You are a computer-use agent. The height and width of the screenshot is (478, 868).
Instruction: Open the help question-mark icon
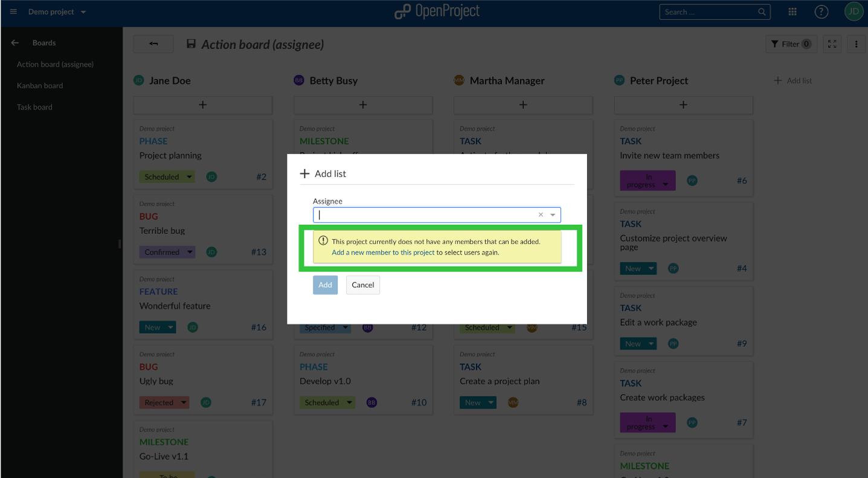821,11
